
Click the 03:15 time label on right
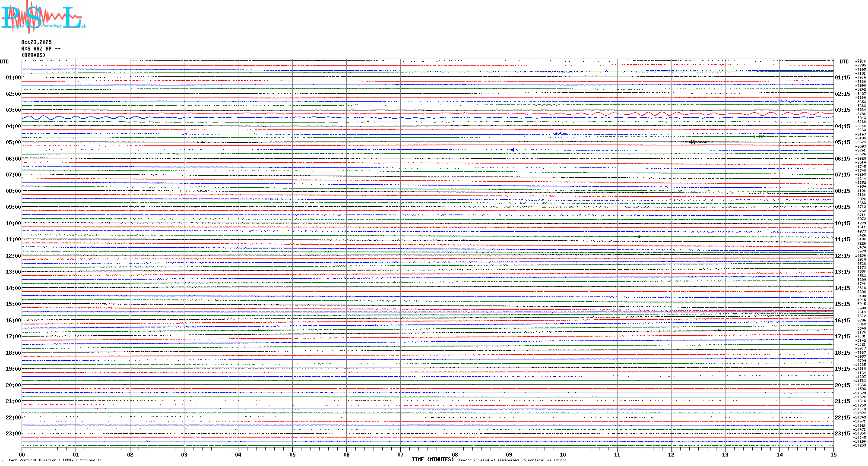(x=842, y=110)
